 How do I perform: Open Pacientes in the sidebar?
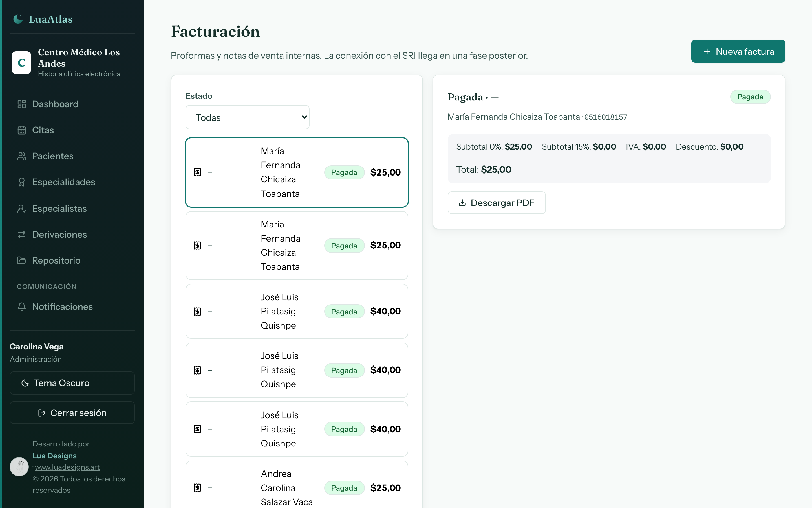coord(72,156)
